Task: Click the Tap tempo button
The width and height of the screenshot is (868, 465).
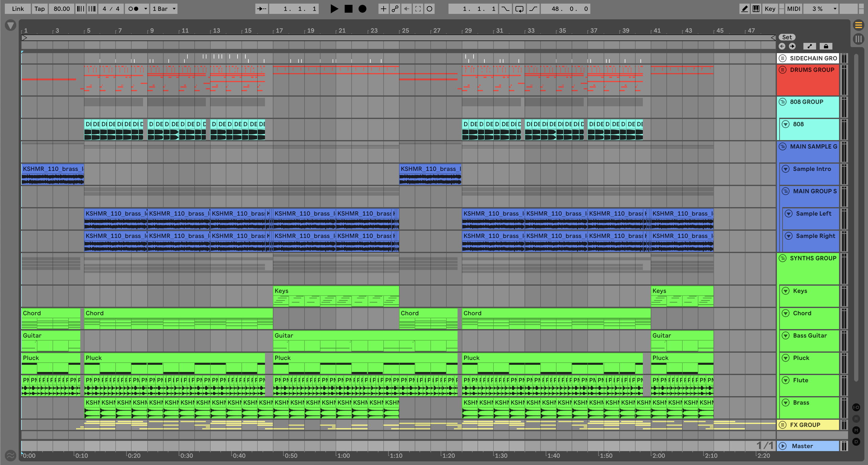Action: tap(40, 9)
